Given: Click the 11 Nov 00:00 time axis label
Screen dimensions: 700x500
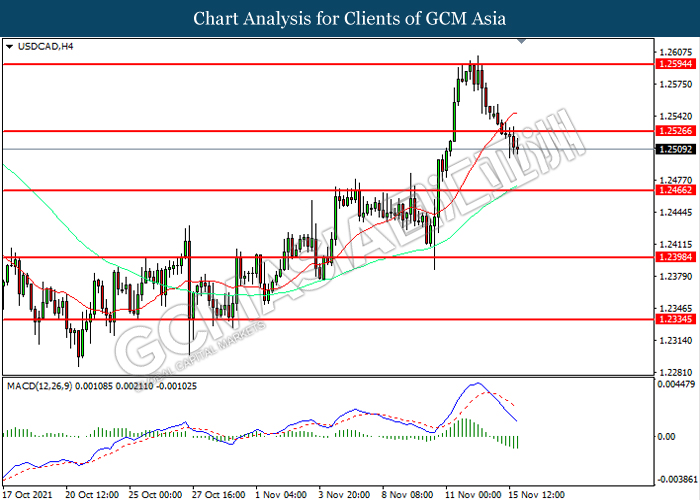Looking at the screenshot, I should 473,495.
